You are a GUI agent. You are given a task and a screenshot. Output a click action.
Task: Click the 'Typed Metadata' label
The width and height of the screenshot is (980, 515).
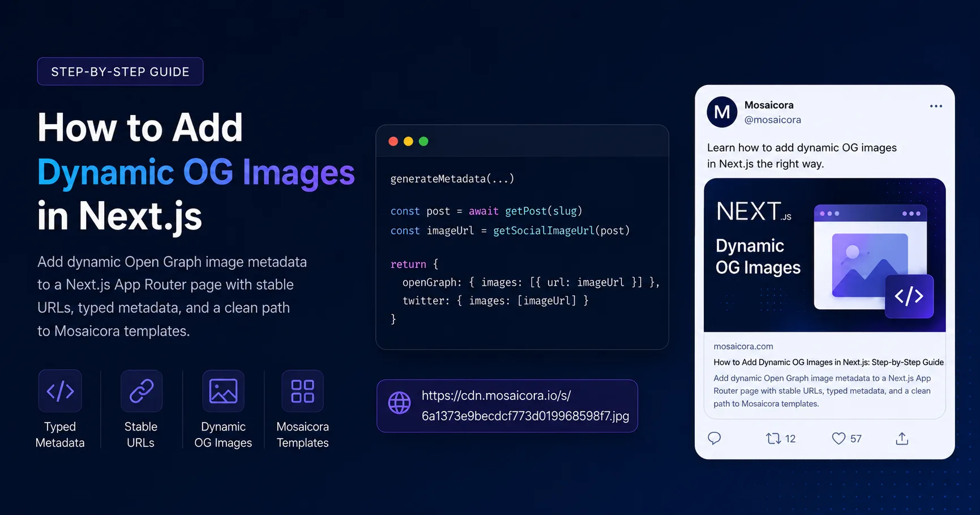point(60,435)
